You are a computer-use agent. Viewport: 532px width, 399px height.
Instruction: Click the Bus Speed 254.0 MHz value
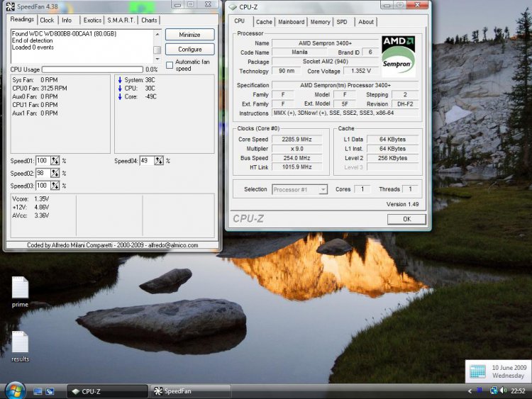[x=297, y=158]
